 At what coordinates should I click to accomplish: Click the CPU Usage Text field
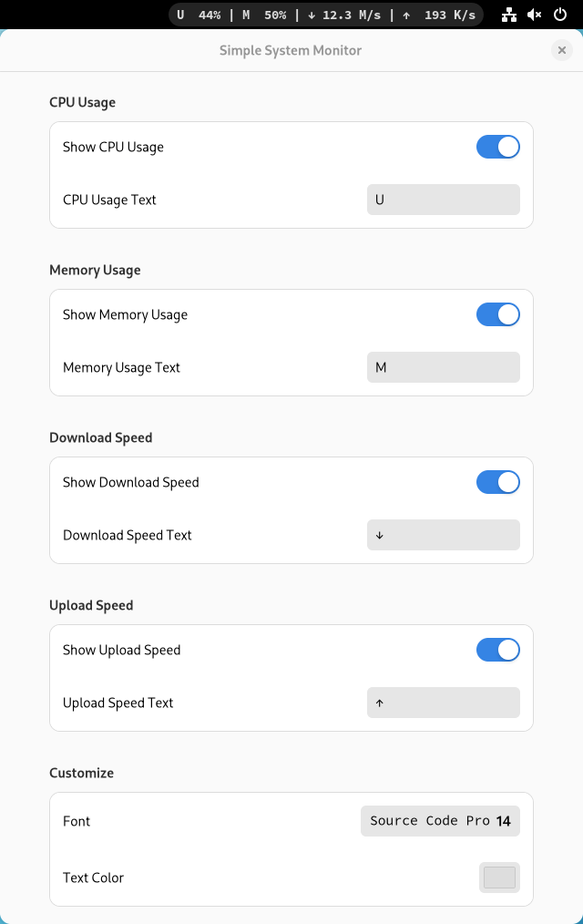pos(443,200)
